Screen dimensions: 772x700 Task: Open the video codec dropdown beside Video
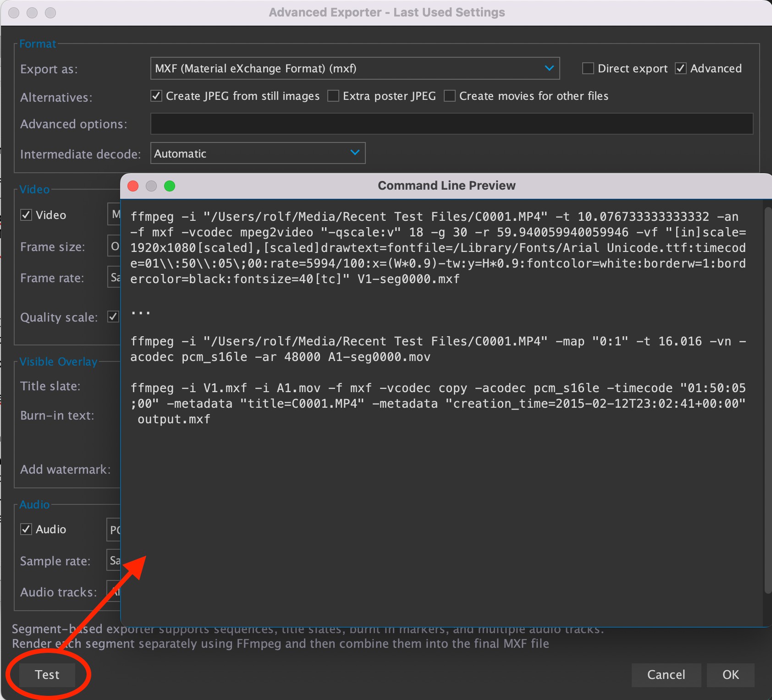point(114,214)
